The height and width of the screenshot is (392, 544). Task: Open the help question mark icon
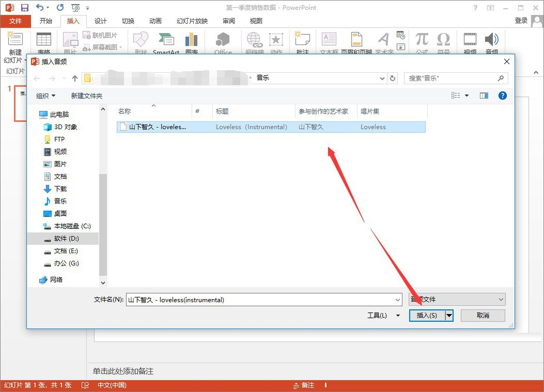[502, 96]
